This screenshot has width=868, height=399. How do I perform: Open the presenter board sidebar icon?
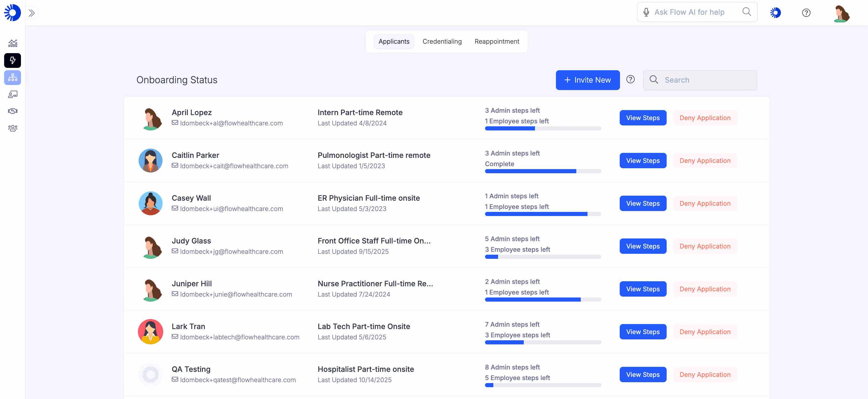13,94
